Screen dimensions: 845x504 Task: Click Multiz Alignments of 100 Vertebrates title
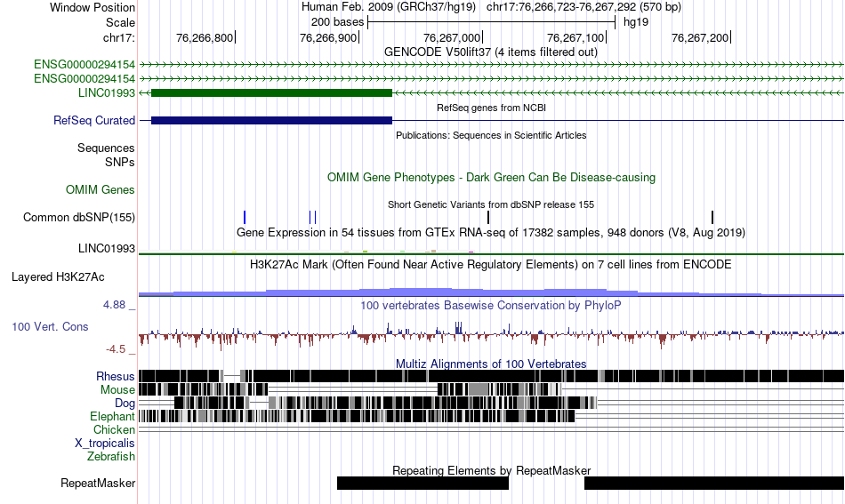[x=491, y=364]
